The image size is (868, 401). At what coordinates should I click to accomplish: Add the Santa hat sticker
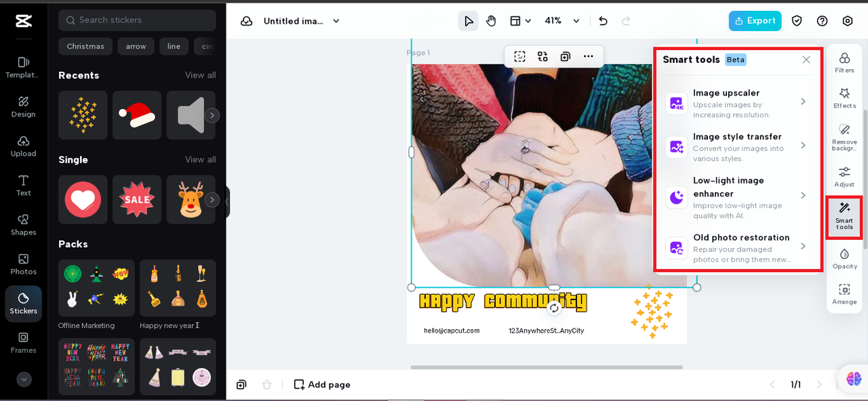(137, 115)
